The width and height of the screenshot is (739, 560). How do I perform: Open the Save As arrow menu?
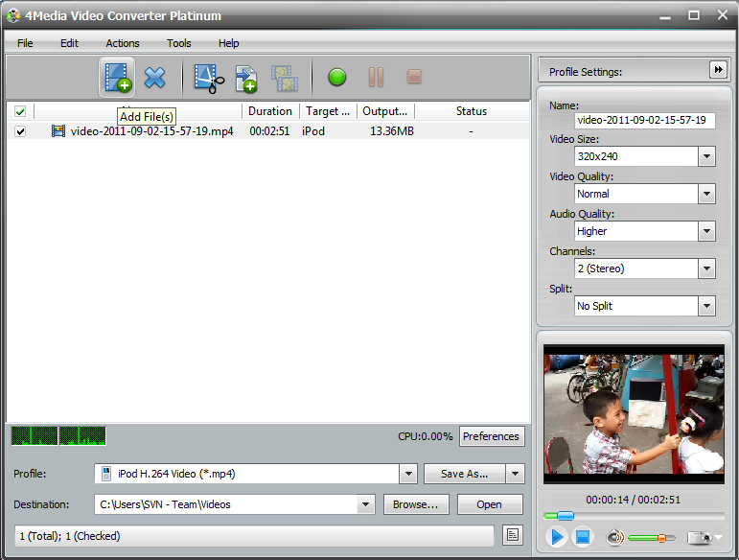coord(515,474)
